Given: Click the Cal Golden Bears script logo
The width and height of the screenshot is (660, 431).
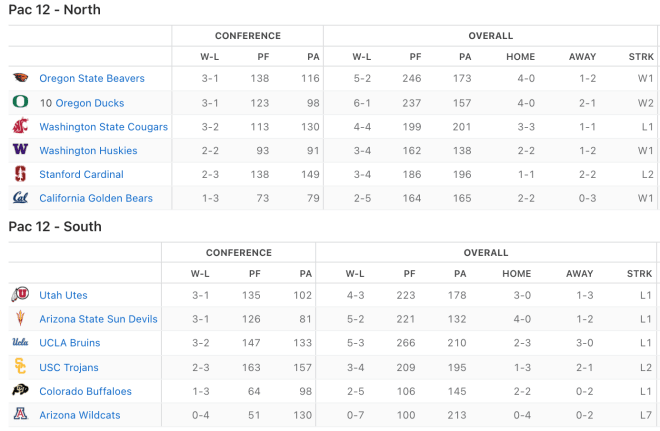Looking at the screenshot, I should coord(20,197).
